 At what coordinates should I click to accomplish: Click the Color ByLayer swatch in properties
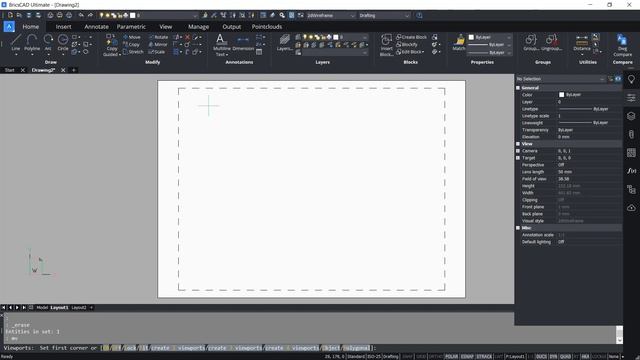(561, 95)
